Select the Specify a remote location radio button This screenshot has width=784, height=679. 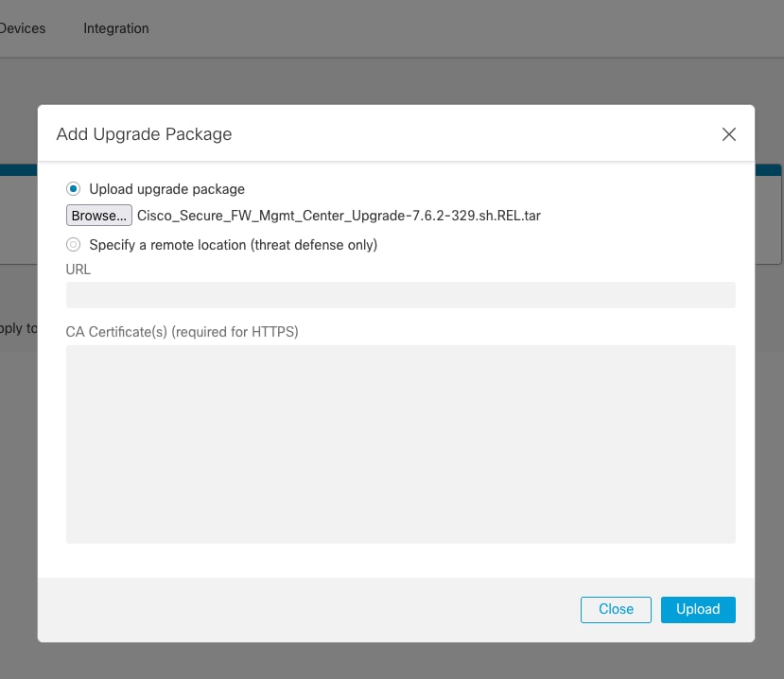coord(74,245)
